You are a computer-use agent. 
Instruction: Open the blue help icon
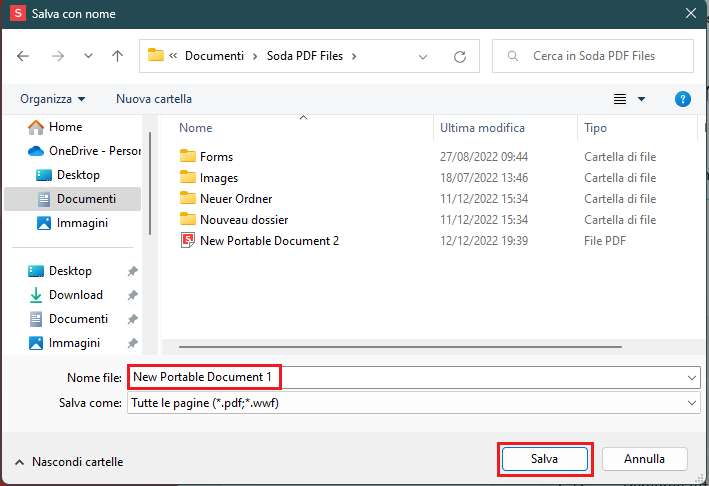click(x=683, y=99)
